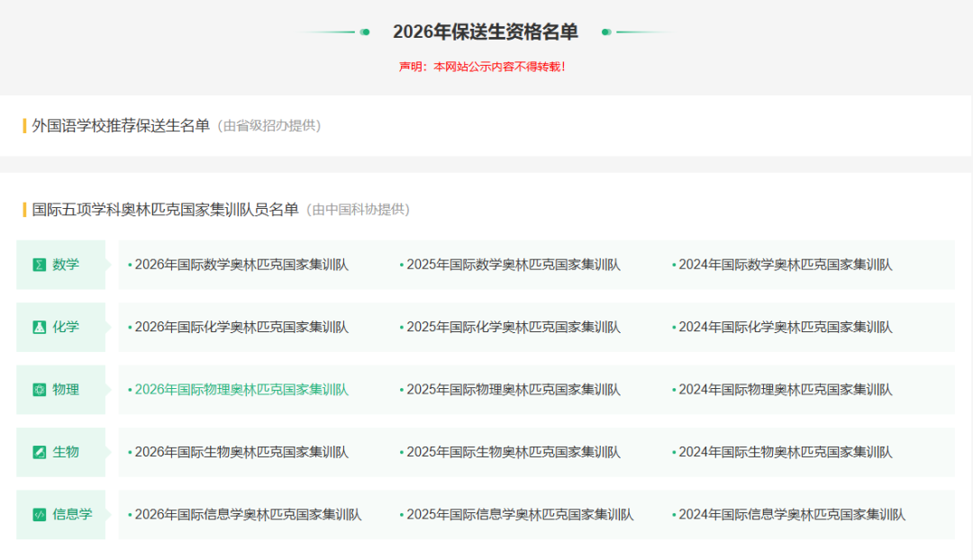The height and width of the screenshot is (560, 973).
Task: Open 2024年国际物理奥林匹克国家集训队 link
Action: [x=785, y=390]
